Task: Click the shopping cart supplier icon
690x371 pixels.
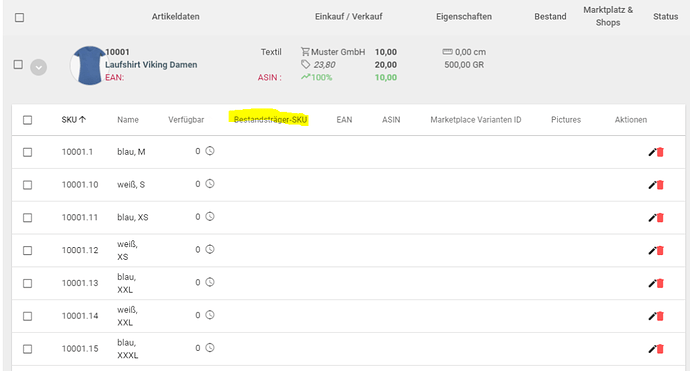Action: pos(305,52)
